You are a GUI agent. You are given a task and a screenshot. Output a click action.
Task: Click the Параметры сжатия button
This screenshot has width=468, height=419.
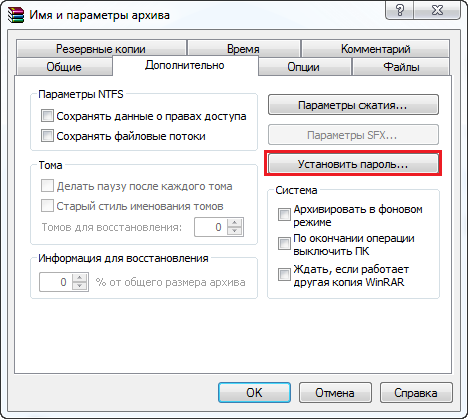(353, 105)
